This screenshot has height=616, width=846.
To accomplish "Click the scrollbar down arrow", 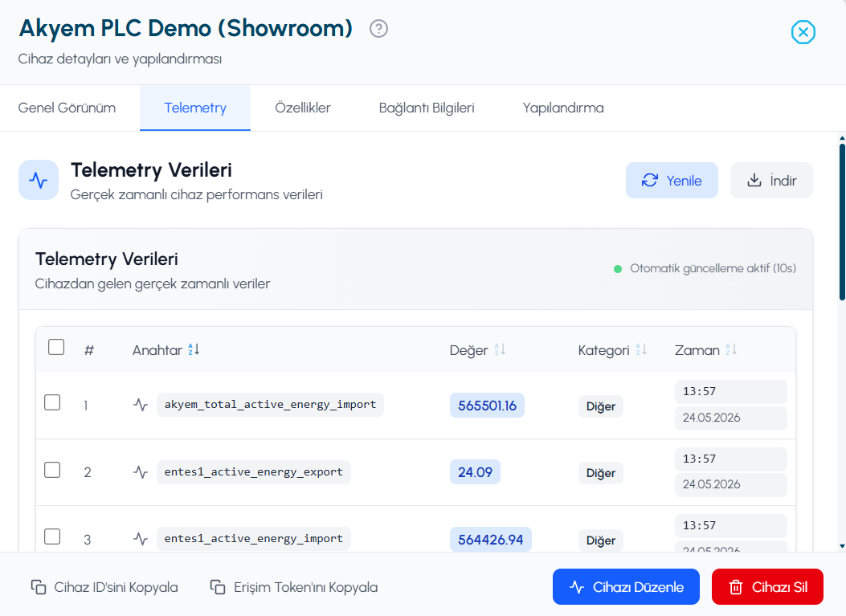I will pos(842,546).
